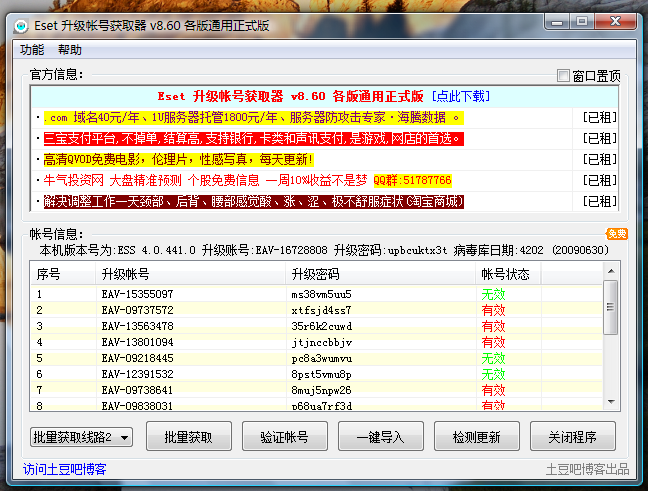Click the 有效 status in row 2

point(493,310)
